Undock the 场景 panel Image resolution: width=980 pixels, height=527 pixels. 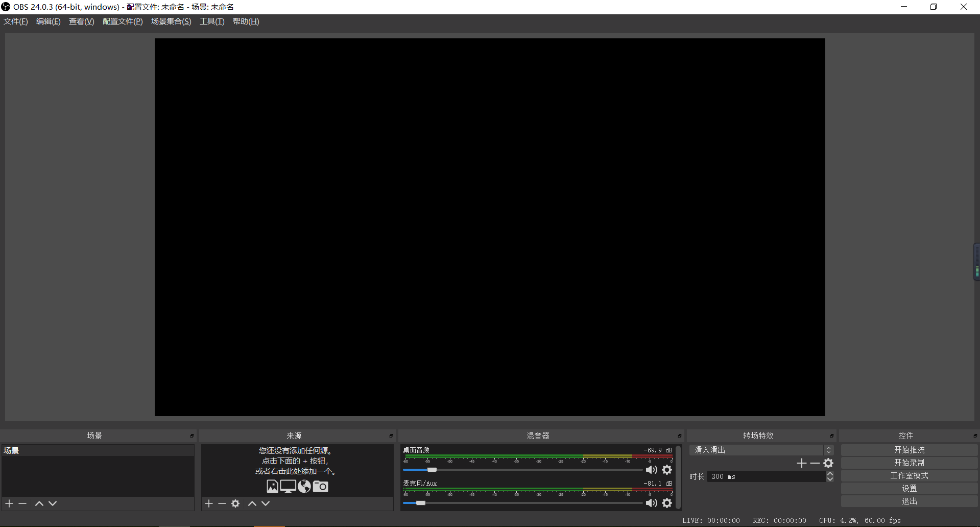pyautogui.click(x=192, y=436)
